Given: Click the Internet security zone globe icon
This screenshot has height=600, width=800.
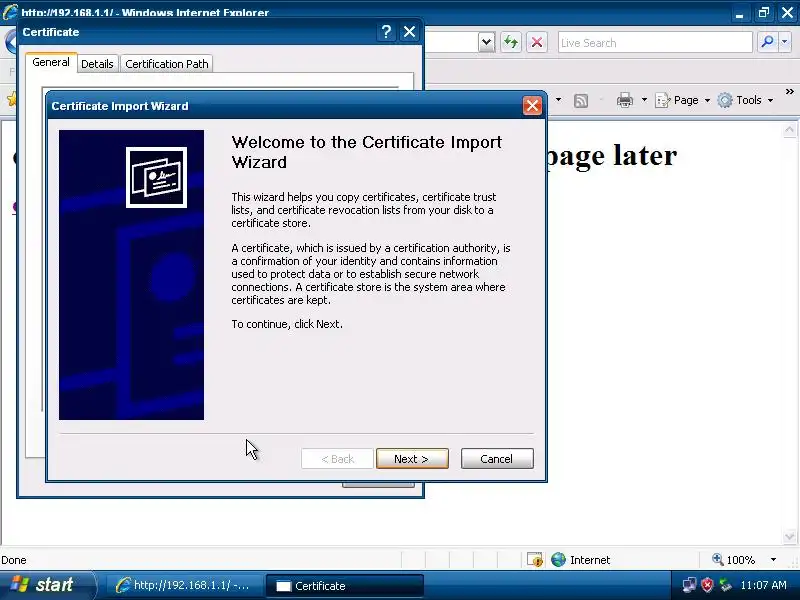Looking at the screenshot, I should tap(559, 560).
